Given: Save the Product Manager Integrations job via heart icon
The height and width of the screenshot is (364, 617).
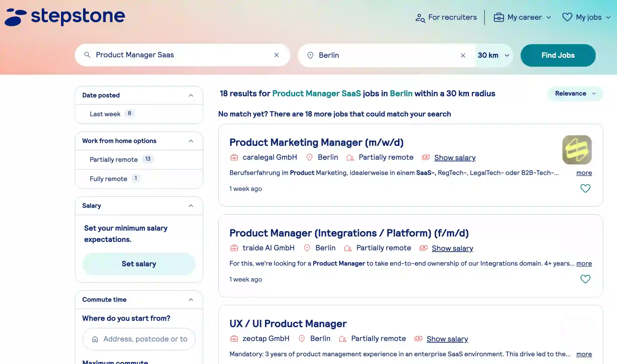Looking at the screenshot, I should pos(585,279).
